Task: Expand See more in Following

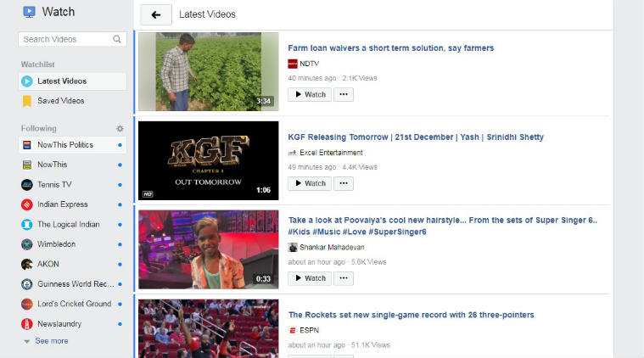Action: [x=52, y=341]
